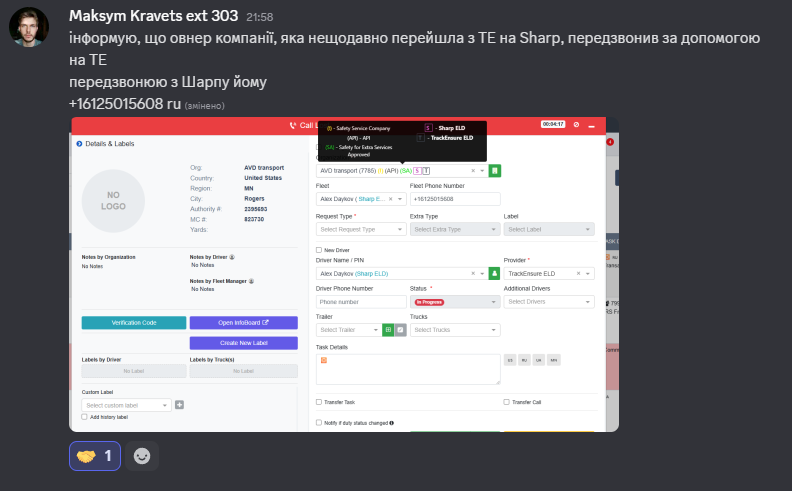Open the Fleet dropdown
Viewport: 792px width, 491px height.
tap(400, 199)
